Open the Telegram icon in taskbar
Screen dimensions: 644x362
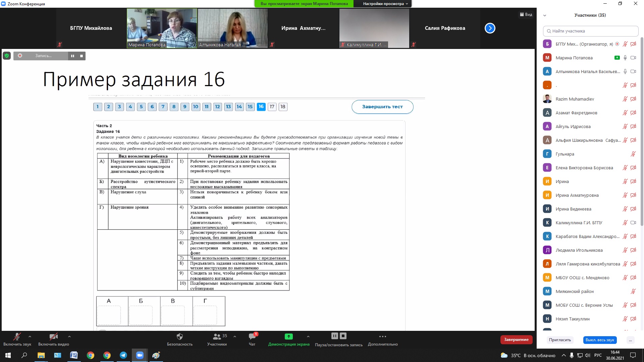coord(123,355)
